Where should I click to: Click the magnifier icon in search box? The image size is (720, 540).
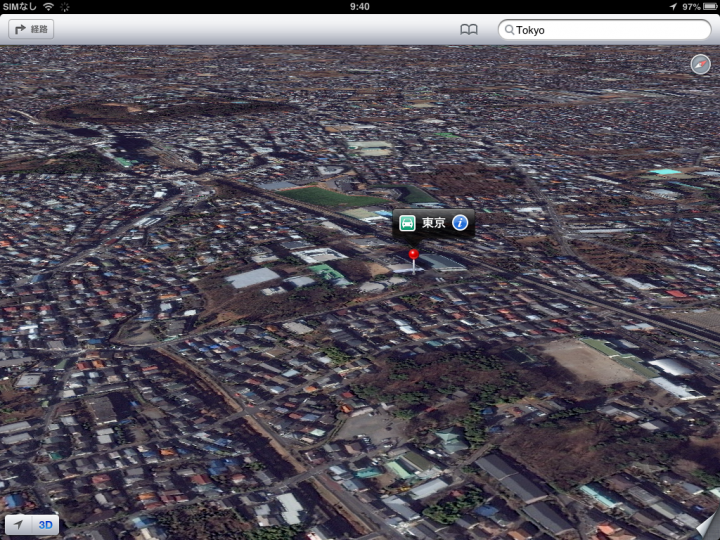click(509, 30)
